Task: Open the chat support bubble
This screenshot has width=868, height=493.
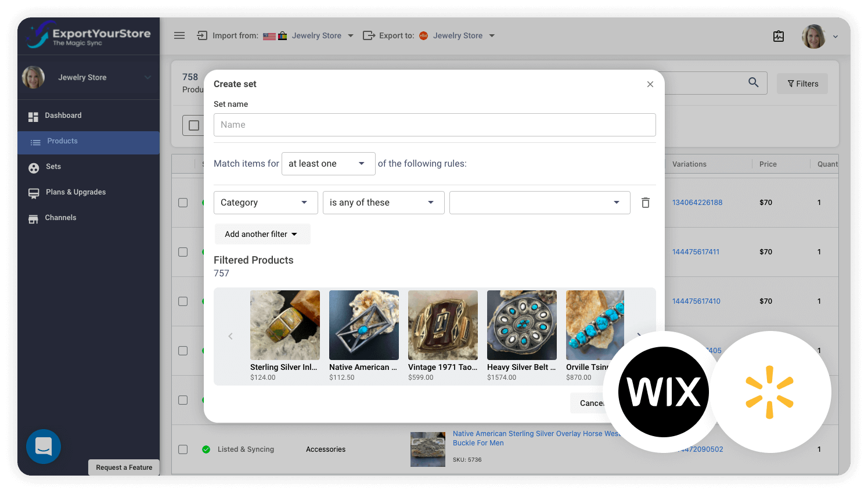Action: coord(44,447)
